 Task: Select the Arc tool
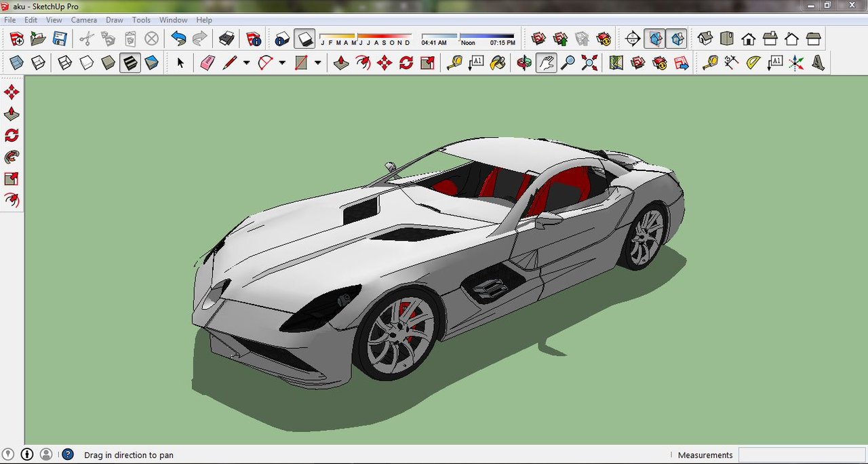tap(265, 63)
